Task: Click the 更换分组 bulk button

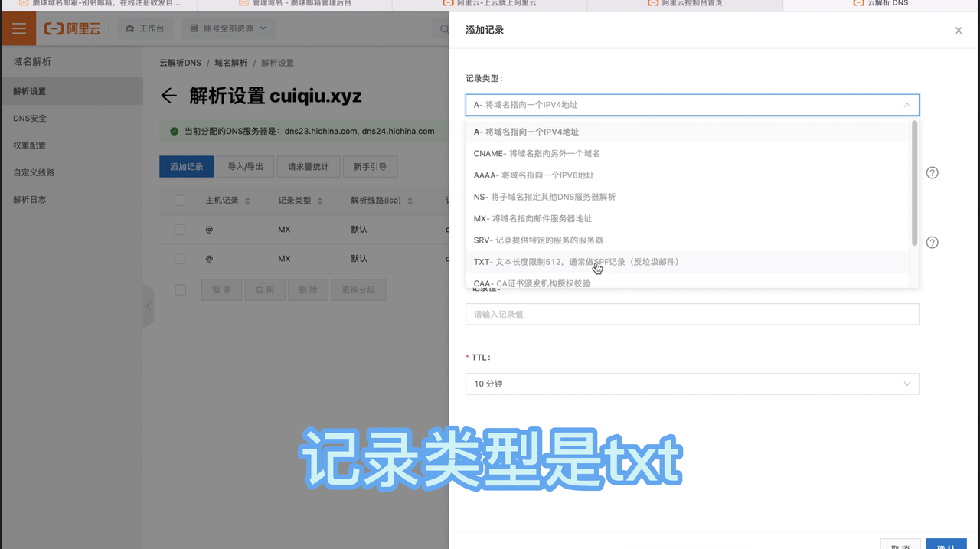Action: tap(359, 290)
